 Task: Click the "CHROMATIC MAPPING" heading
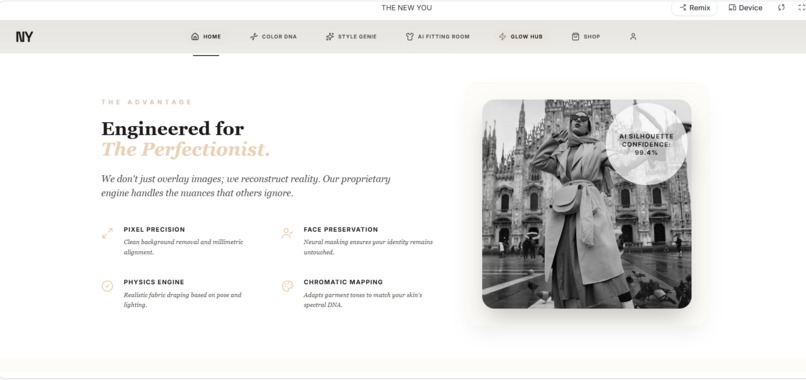tap(343, 282)
